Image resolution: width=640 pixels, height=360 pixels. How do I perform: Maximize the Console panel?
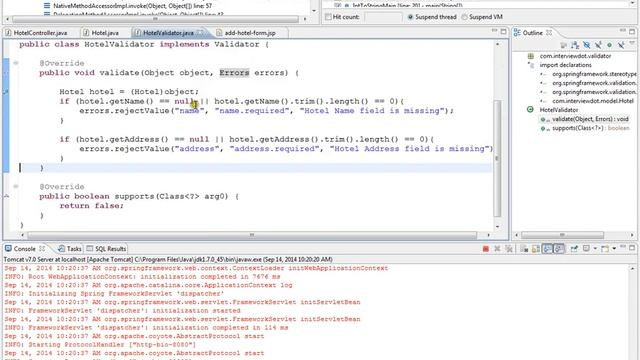(x=632, y=248)
